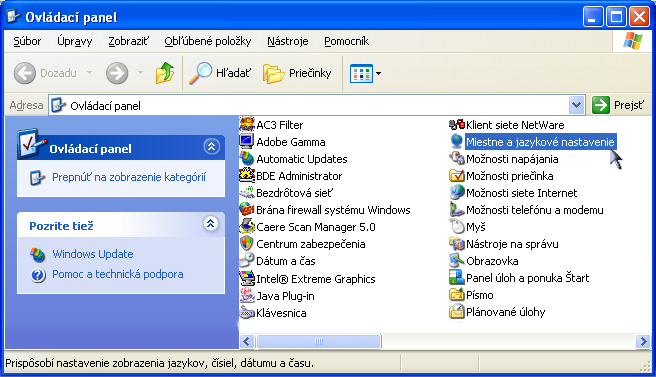Open the Klávesnica keyboard icon
Screen dimensions: 656x377
pos(247,313)
